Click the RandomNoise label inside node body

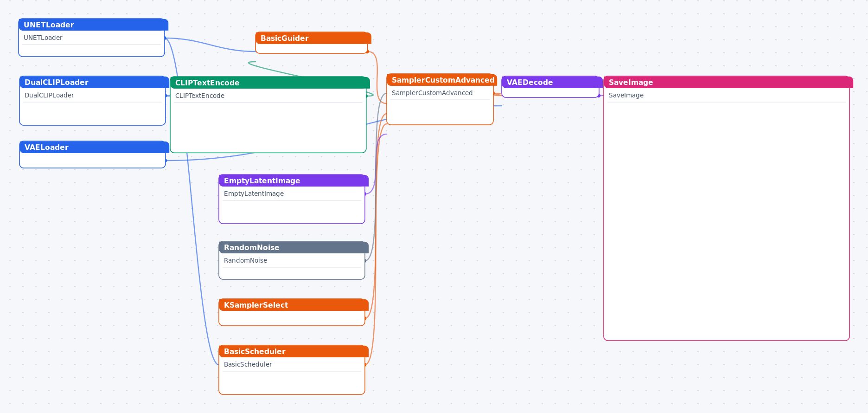[x=245, y=260]
